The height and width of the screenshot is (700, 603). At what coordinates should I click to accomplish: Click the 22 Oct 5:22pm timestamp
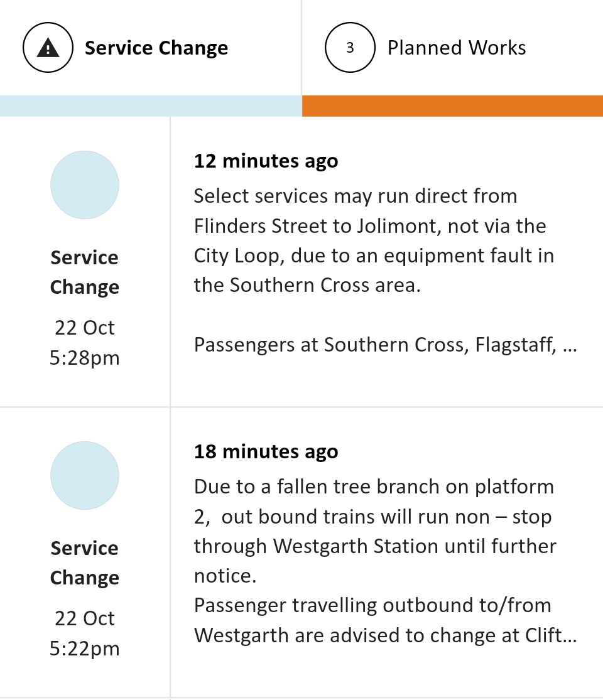(85, 633)
